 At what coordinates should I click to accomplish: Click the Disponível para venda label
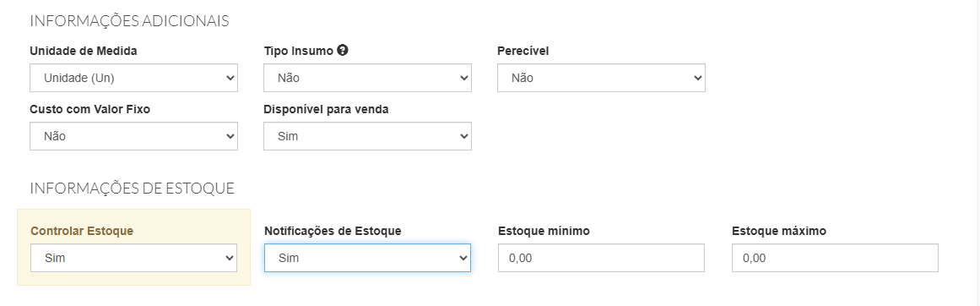pos(327,110)
